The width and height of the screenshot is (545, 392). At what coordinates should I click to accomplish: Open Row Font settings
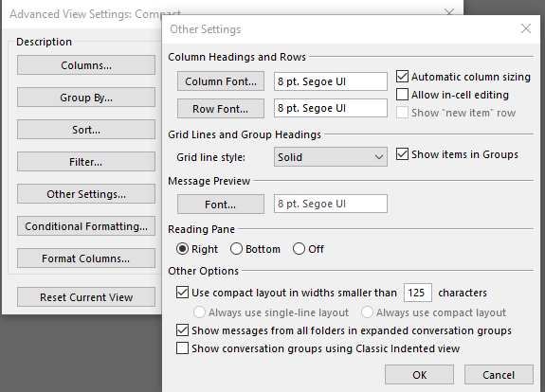tap(221, 109)
